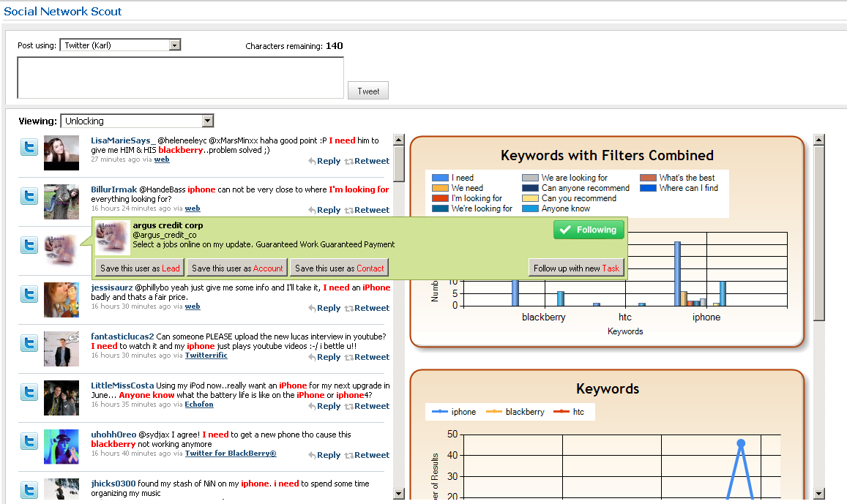The height and width of the screenshot is (504, 847).
Task: Retweet LittleMissCosta tweet
Action: 367,406
